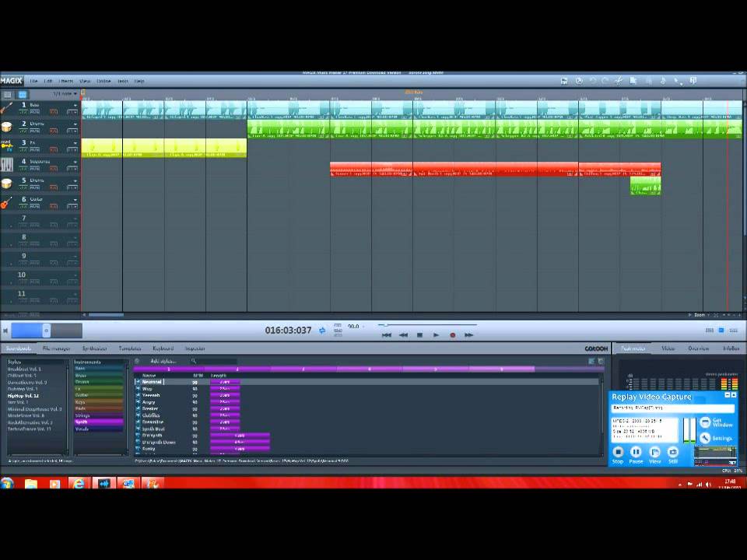
Task: Open the Windows Start menu
Action: point(7,484)
